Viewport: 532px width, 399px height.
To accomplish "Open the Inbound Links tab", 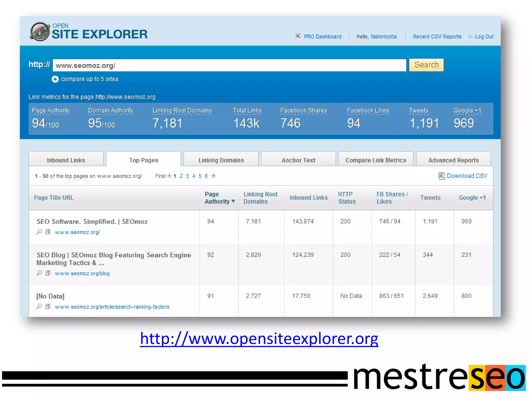I will point(66,159).
